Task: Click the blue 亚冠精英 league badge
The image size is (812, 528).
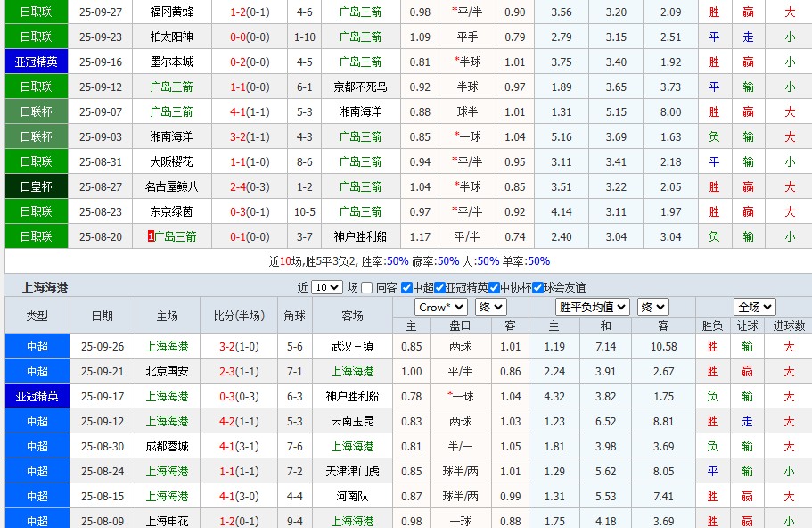Action: (36, 61)
